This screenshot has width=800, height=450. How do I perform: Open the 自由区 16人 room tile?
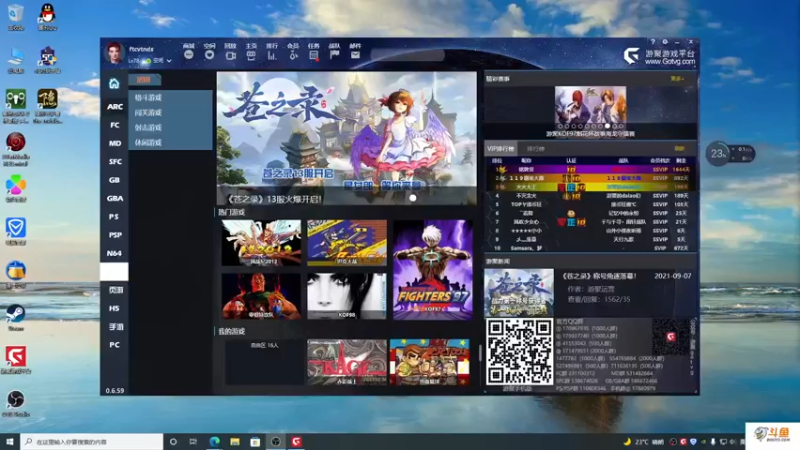tap(264, 362)
